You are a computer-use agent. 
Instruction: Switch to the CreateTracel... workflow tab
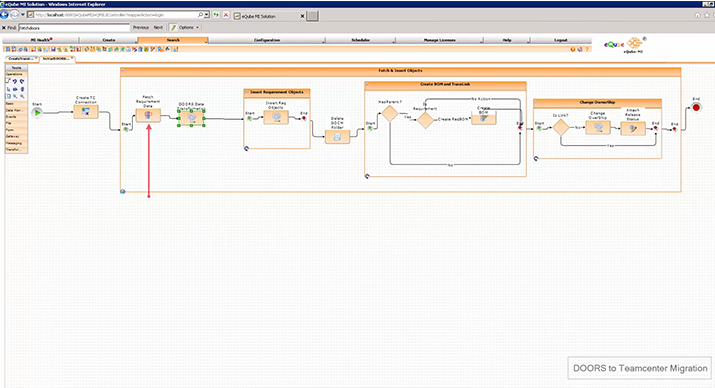coord(21,59)
